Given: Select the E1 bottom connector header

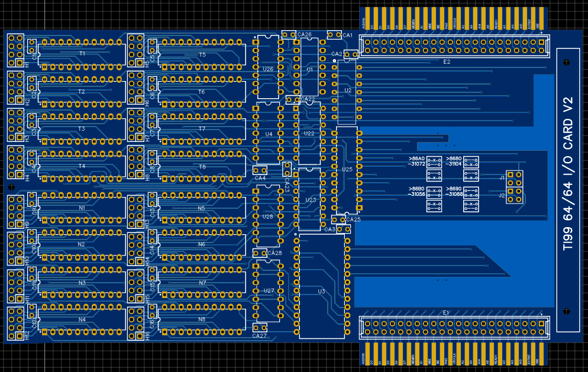Looking at the screenshot, I should coord(455,325).
